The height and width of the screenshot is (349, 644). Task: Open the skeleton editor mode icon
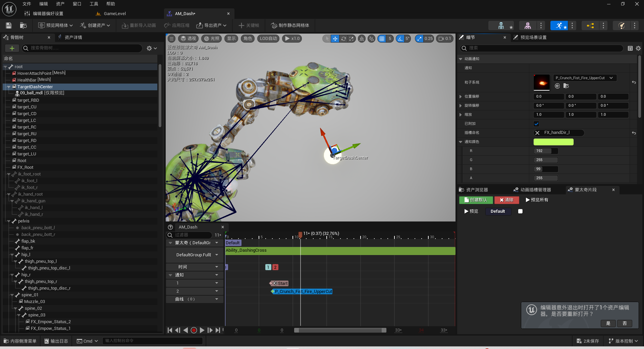tap(501, 26)
